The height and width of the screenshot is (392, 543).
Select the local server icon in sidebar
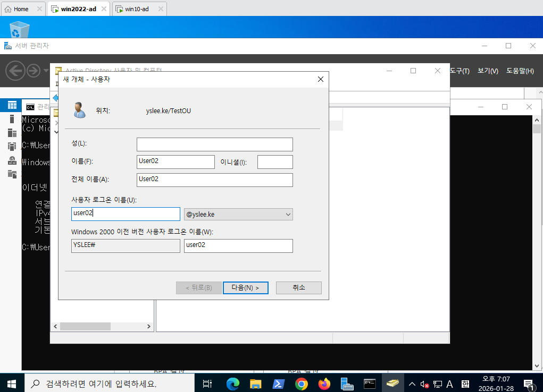coord(12,119)
